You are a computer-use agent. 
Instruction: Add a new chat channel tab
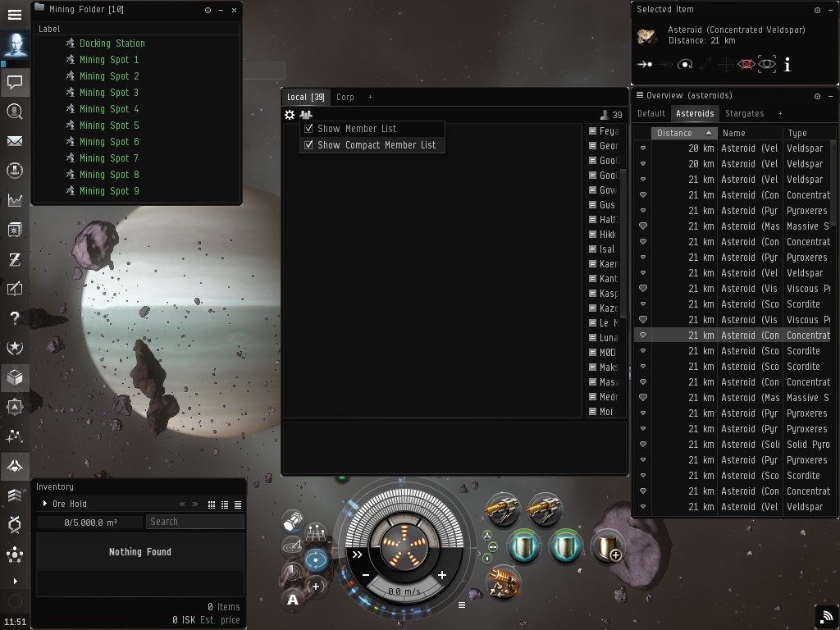(370, 97)
